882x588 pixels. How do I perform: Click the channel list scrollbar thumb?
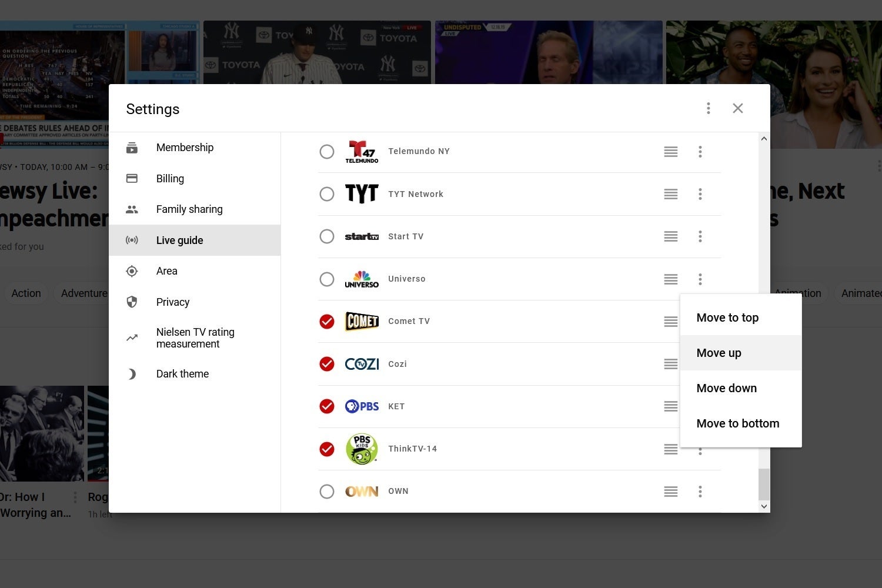click(x=764, y=484)
